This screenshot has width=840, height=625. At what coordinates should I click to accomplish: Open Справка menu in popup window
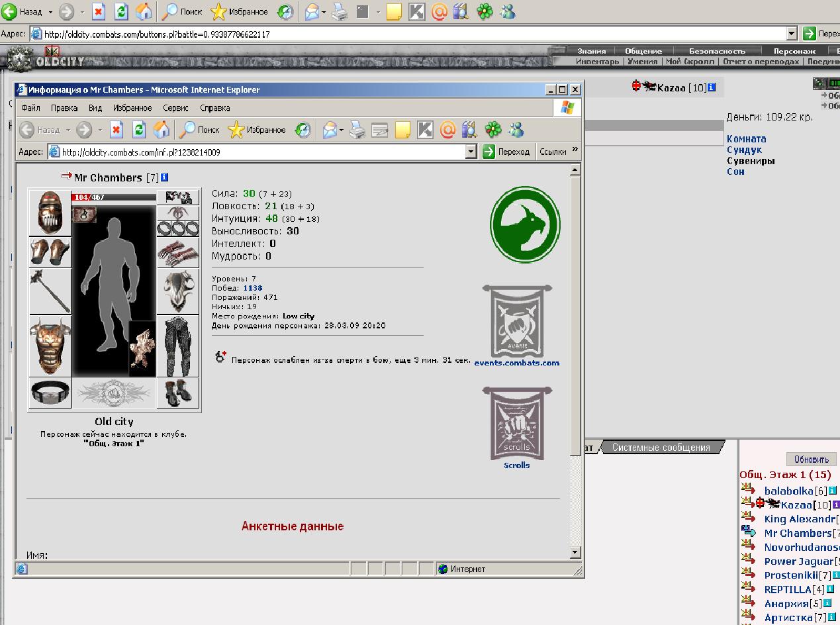tap(214, 108)
